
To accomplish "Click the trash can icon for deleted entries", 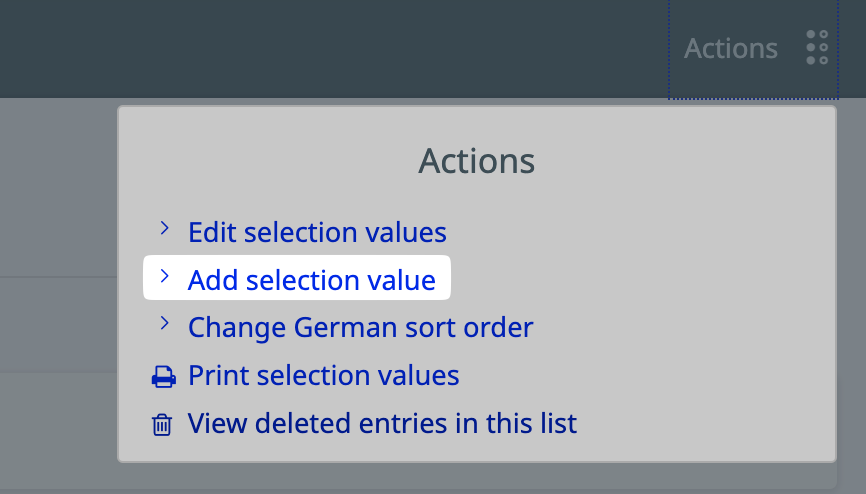I will coord(162,424).
